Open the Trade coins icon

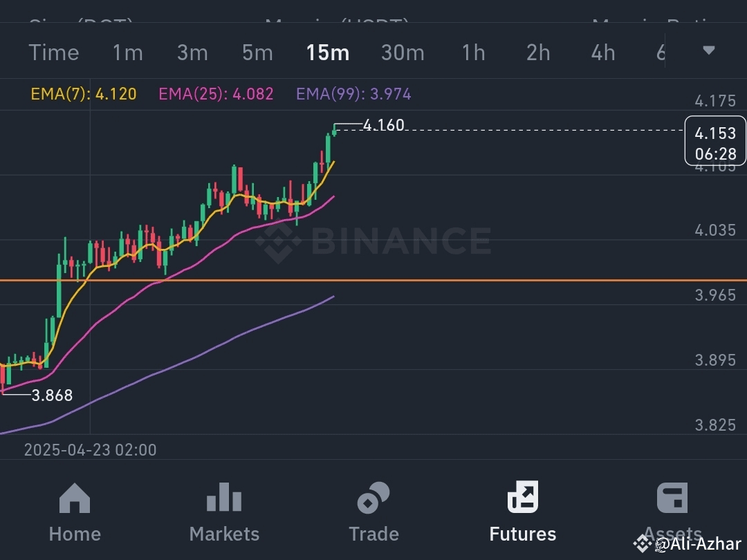click(x=373, y=498)
